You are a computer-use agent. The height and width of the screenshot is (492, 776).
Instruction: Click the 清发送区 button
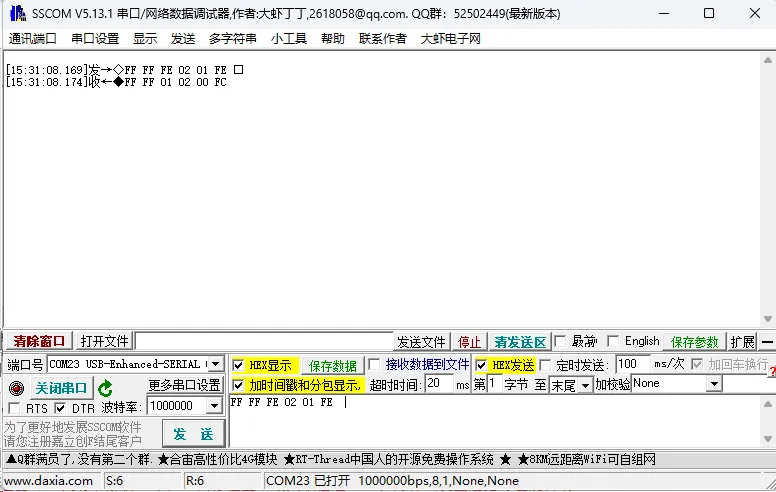[520, 342]
